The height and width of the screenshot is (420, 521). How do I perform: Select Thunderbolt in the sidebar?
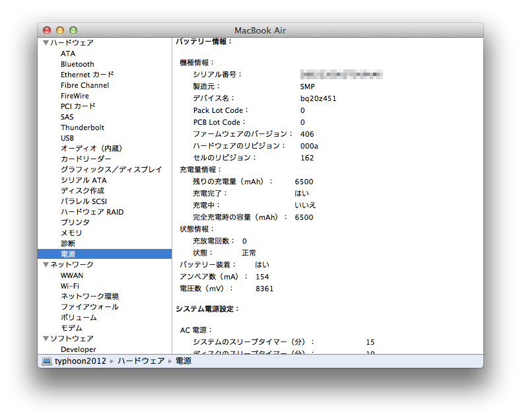[x=83, y=127]
